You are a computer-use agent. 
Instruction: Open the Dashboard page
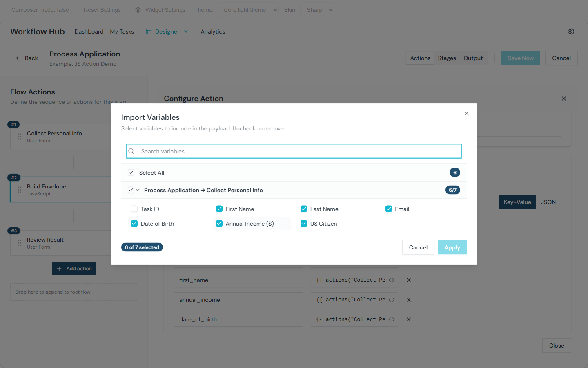click(89, 31)
